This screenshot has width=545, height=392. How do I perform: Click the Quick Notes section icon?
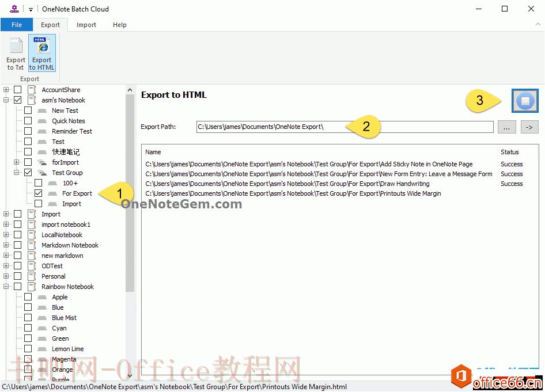point(42,121)
